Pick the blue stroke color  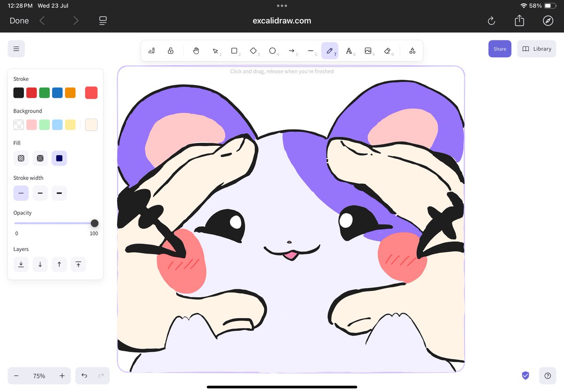57,93
